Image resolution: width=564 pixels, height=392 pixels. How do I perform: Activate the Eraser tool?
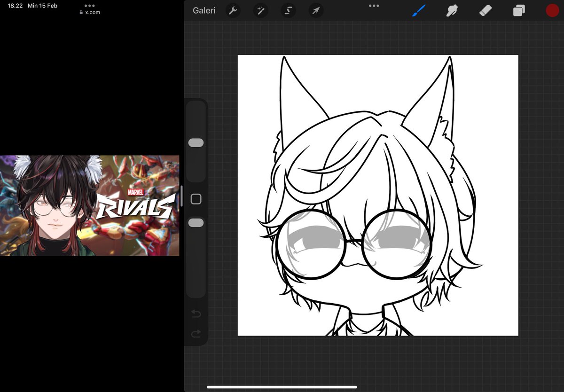485,10
